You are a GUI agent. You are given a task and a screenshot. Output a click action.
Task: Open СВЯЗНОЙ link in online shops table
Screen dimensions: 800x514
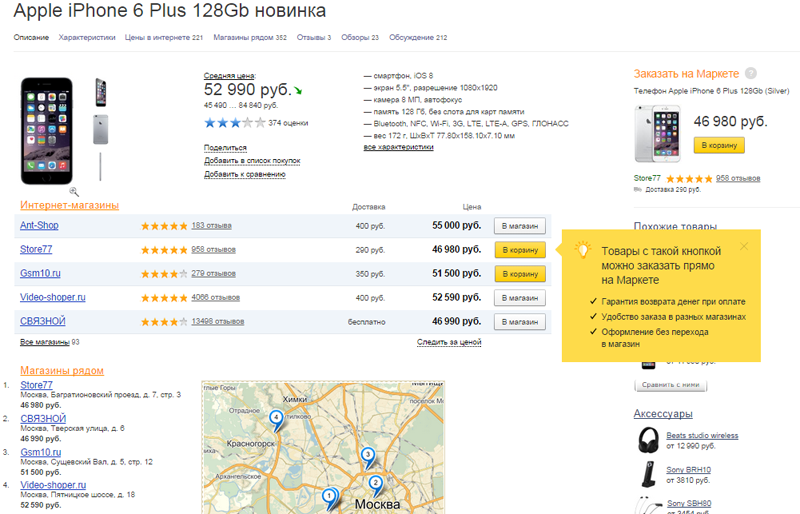(x=43, y=321)
